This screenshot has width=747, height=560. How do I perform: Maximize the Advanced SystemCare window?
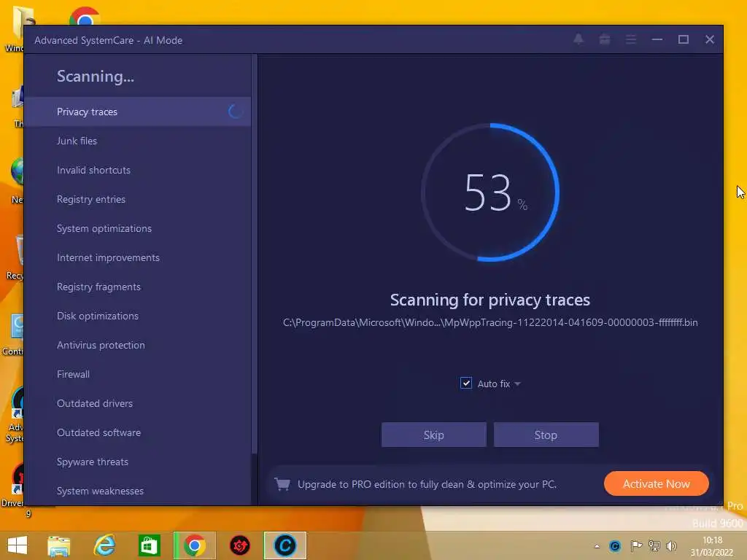click(x=683, y=39)
